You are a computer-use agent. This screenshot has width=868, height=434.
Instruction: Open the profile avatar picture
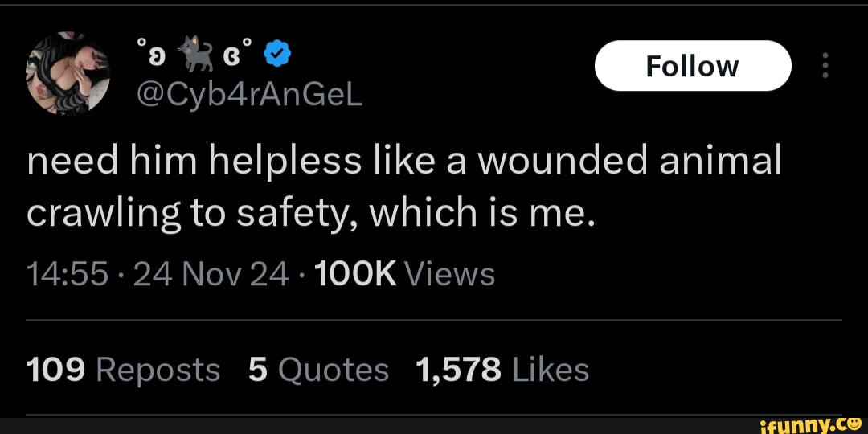pos(68,73)
